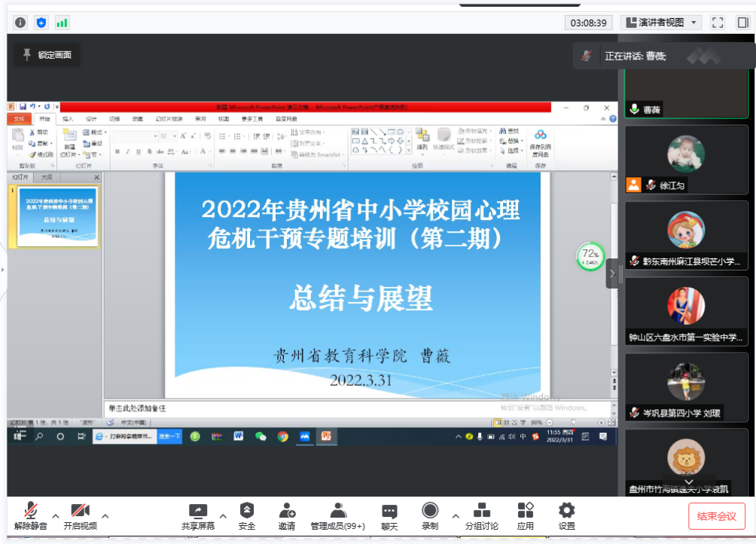This screenshot has height=544, width=756.
Task: Expand the arrow beside 录制
Action: [x=454, y=516]
